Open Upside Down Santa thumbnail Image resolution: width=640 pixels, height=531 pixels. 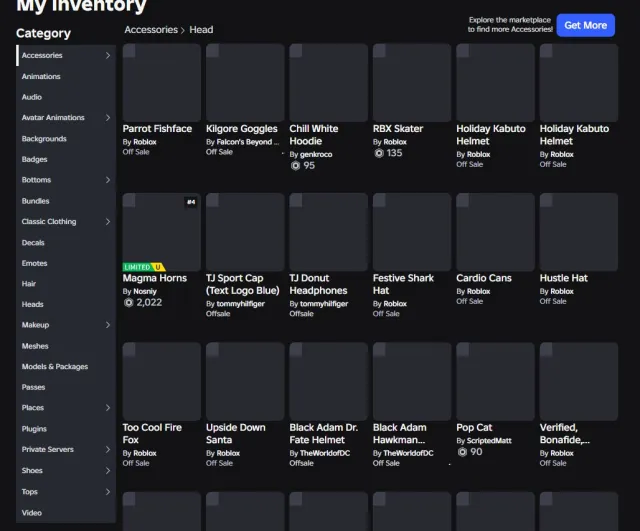coord(245,382)
